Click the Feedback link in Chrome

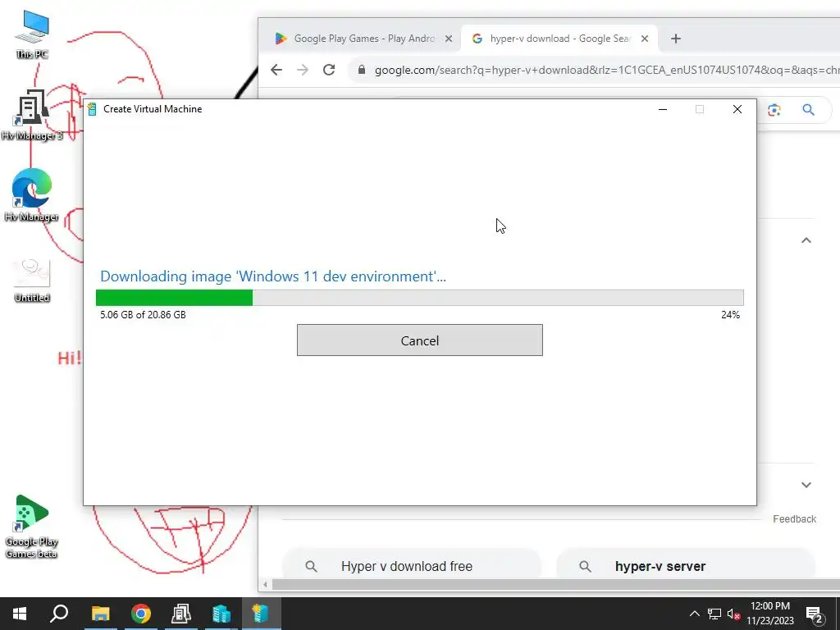click(794, 518)
